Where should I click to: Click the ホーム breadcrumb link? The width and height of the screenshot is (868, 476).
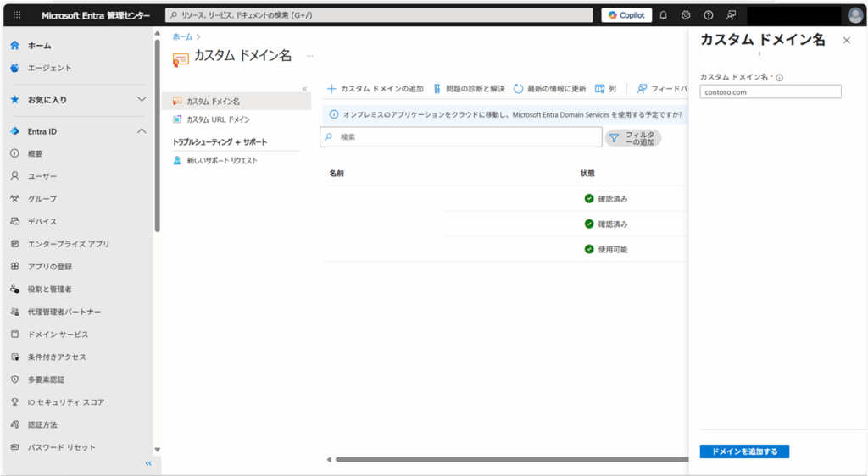(x=181, y=37)
